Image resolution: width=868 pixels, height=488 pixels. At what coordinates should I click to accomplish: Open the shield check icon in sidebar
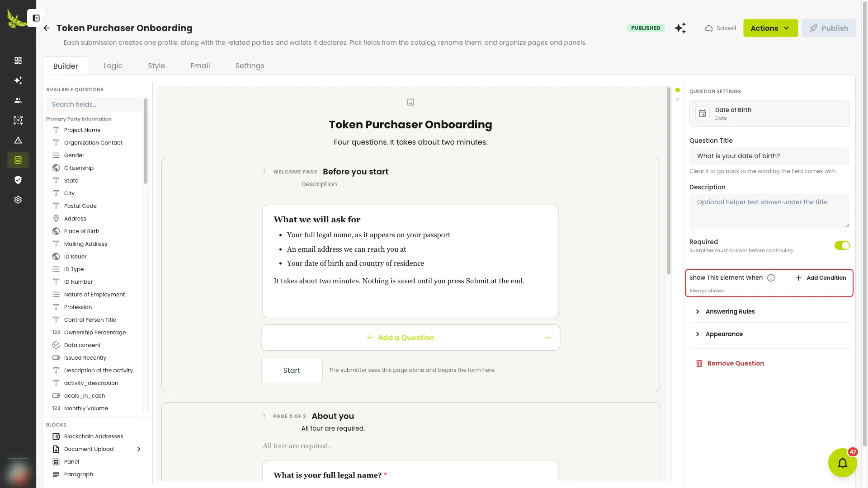(18, 180)
